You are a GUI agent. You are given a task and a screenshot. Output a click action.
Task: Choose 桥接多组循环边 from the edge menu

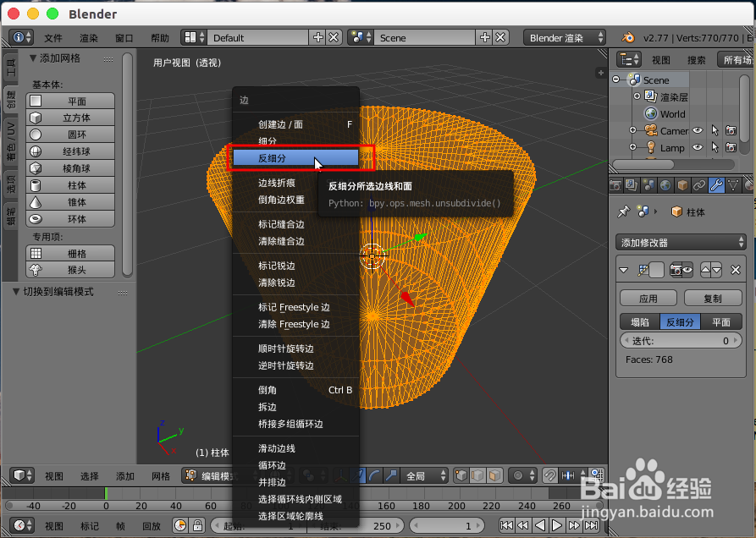pyautogui.click(x=295, y=424)
